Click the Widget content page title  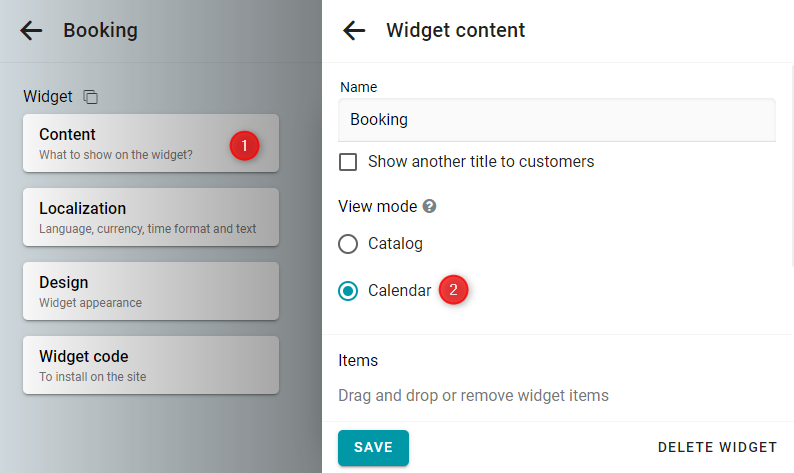coord(455,30)
